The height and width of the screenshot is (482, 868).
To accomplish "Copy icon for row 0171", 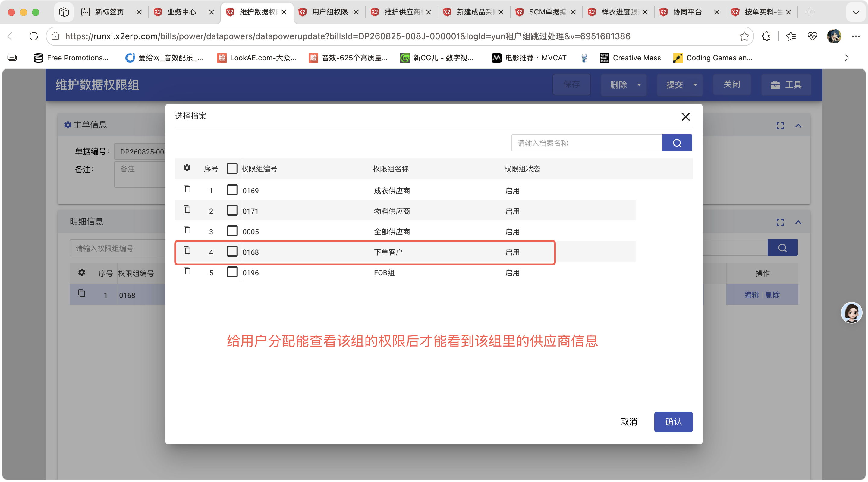I will pos(187,209).
